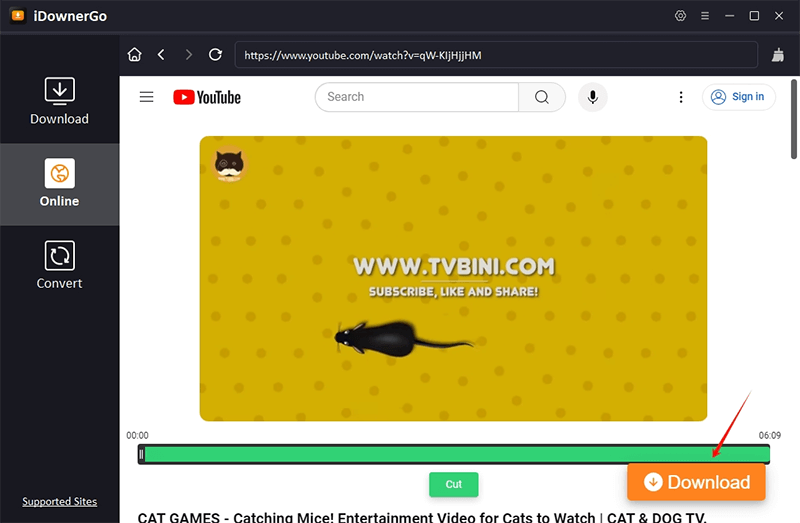The height and width of the screenshot is (523, 800).
Task: Click the YouTube search magnifier button
Action: 542,97
